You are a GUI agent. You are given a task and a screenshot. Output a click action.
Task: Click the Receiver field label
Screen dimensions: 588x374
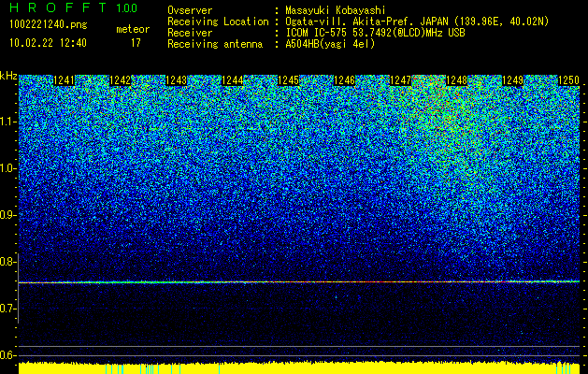tap(190, 33)
